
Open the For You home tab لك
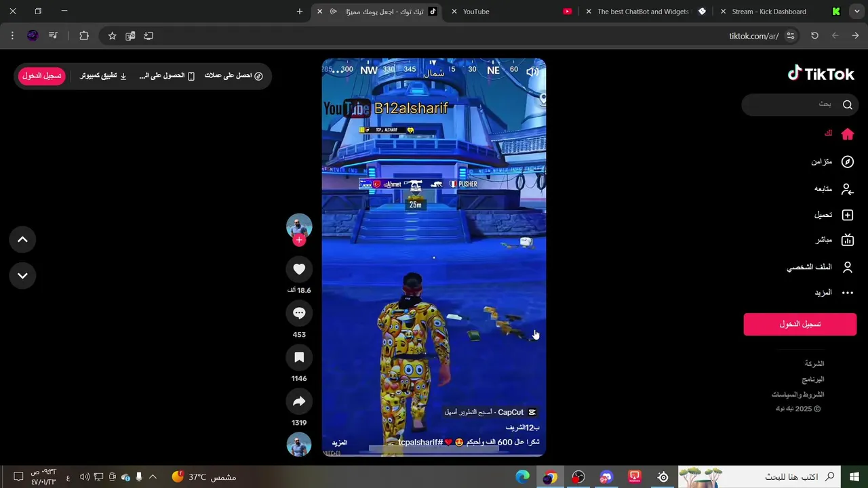(x=839, y=134)
